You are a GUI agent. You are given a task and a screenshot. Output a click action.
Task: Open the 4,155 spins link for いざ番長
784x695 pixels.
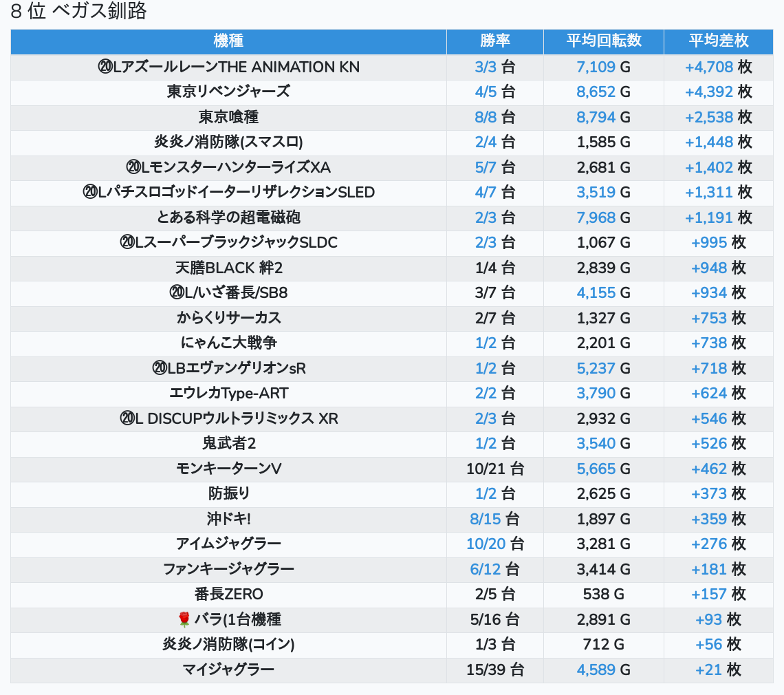click(596, 292)
